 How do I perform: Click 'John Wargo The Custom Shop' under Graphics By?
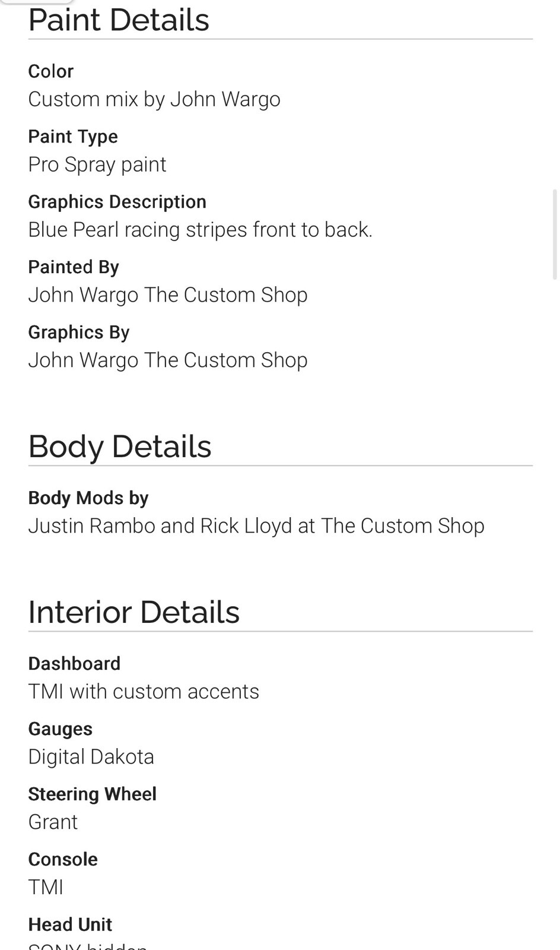(x=168, y=360)
